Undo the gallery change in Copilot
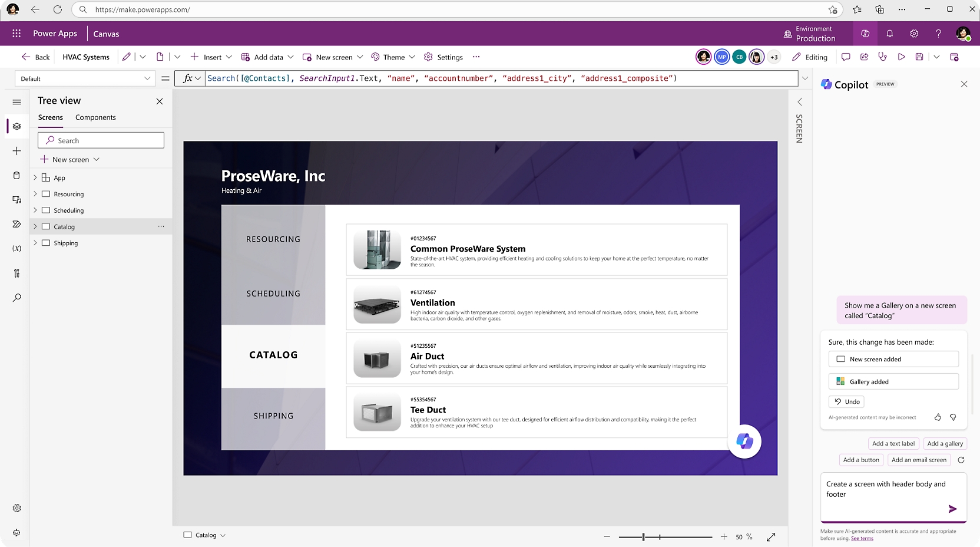The height and width of the screenshot is (547, 980). [846, 401]
